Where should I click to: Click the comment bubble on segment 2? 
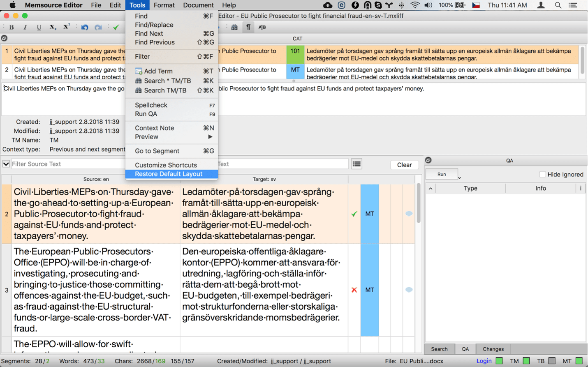pyautogui.click(x=409, y=214)
